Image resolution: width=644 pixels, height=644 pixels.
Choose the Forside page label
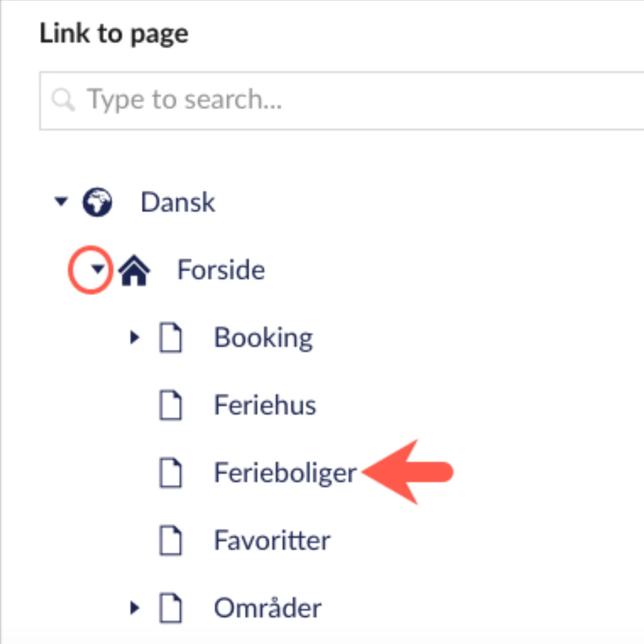click(x=221, y=270)
